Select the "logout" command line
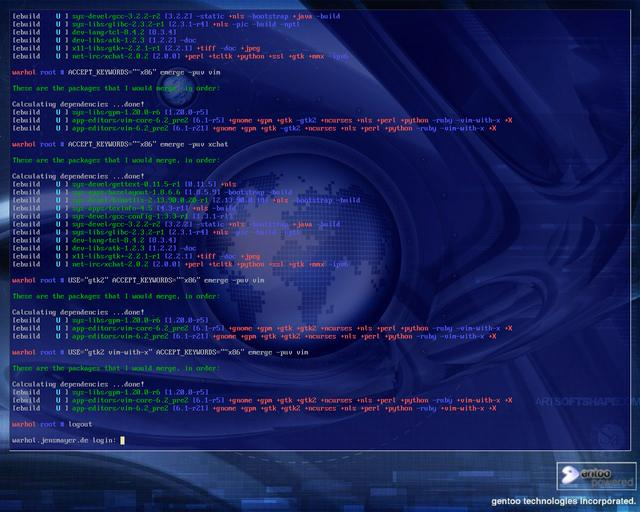Screen dimensions: 640x512 pos(52,424)
